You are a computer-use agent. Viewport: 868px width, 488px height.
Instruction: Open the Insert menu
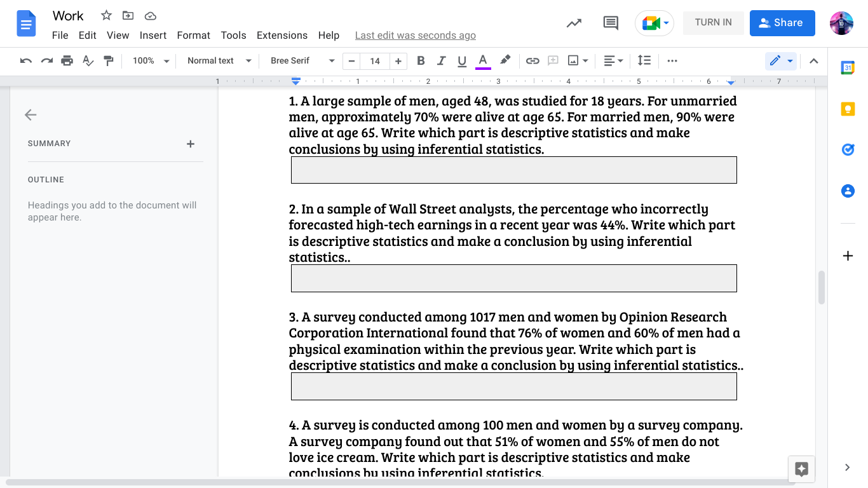[x=153, y=35]
